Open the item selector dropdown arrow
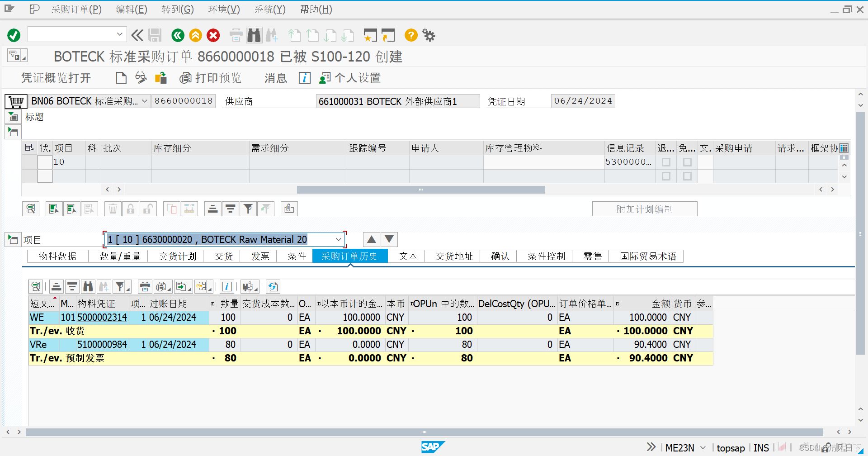The height and width of the screenshot is (456, 868). click(x=339, y=239)
